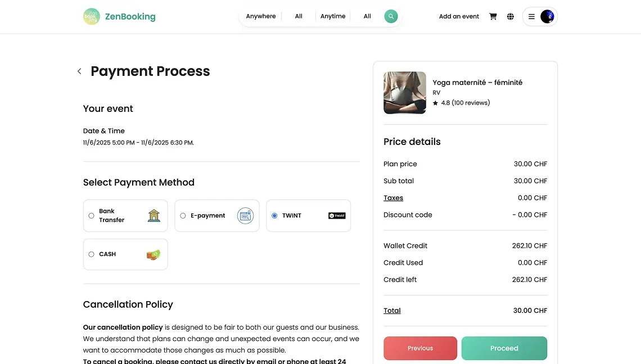The width and height of the screenshot is (641, 364).
Task: Open the first All filter
Action: click(299, 16)
